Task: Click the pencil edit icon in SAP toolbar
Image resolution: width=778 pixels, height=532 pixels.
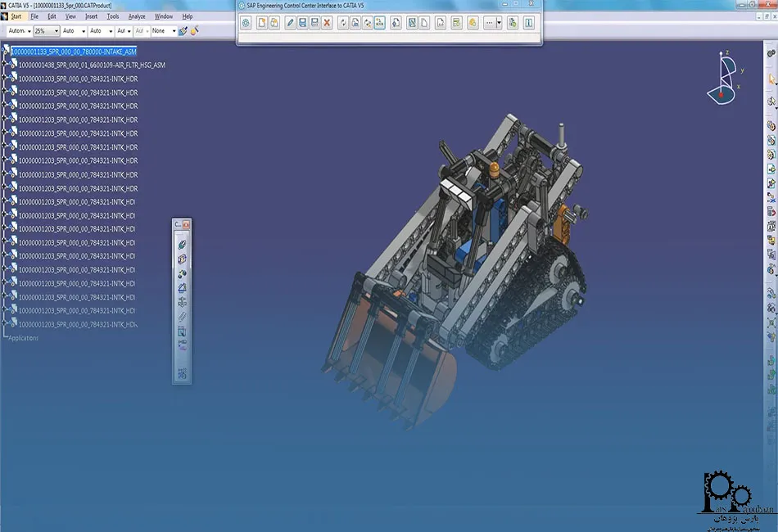Action: (x=290, y=23)
